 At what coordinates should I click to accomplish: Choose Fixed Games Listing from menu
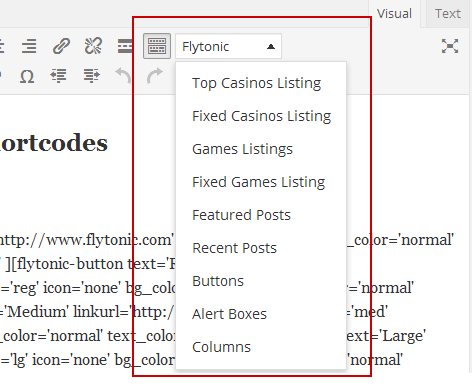coord(261,182)
